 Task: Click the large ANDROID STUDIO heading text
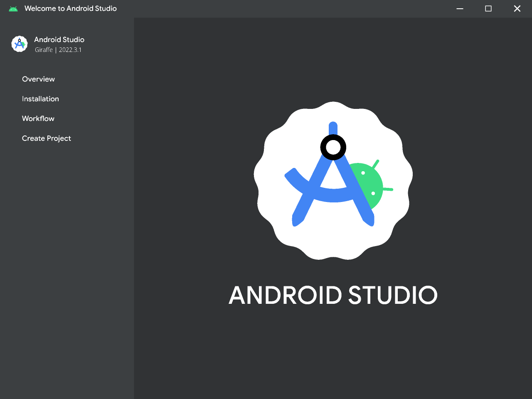tap(333, 295)
